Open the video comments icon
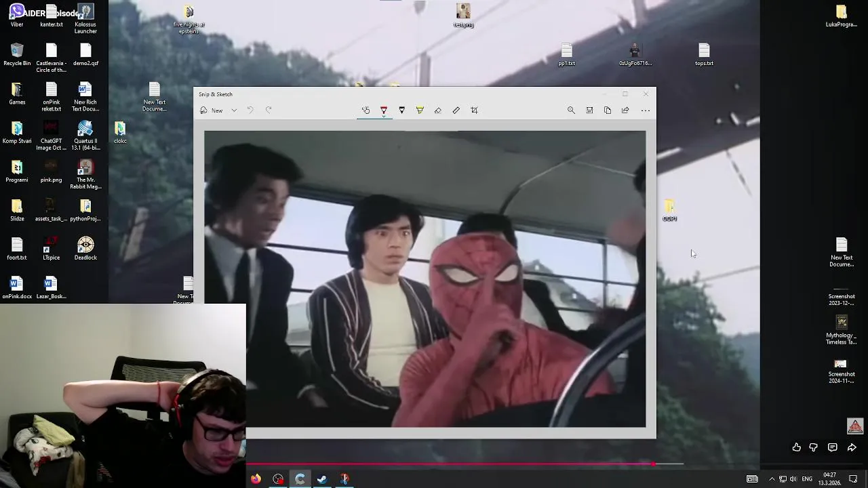This screenshot has width=868, height=488. pos(833,447)
